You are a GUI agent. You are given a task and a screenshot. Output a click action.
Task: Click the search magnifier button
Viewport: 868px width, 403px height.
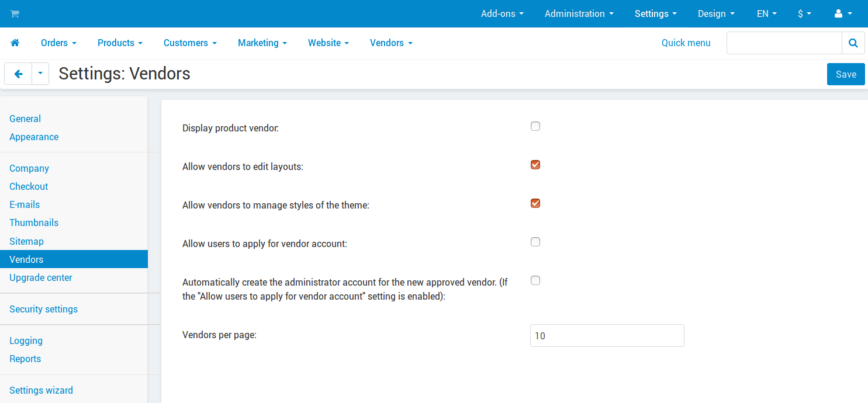(x=853, y=43)
